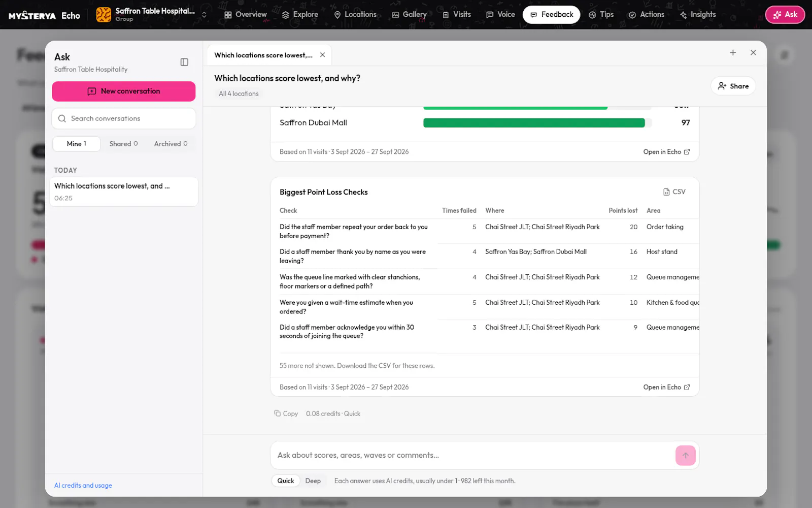Send the question with arrow button
Image resolution: width=812 pixels, height=508 pixels.
tap(685, 455)
